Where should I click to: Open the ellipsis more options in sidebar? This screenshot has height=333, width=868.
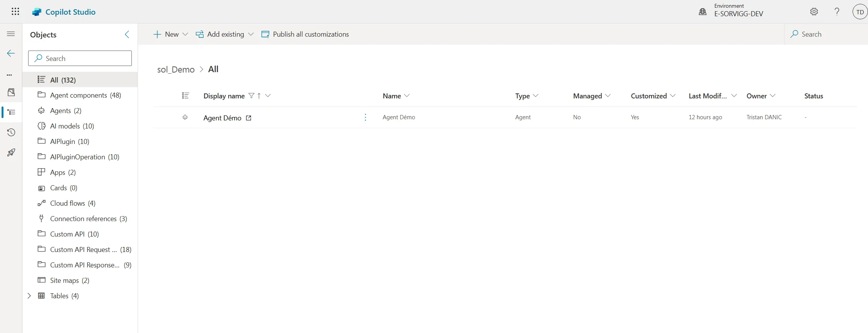tap(10, 75)
